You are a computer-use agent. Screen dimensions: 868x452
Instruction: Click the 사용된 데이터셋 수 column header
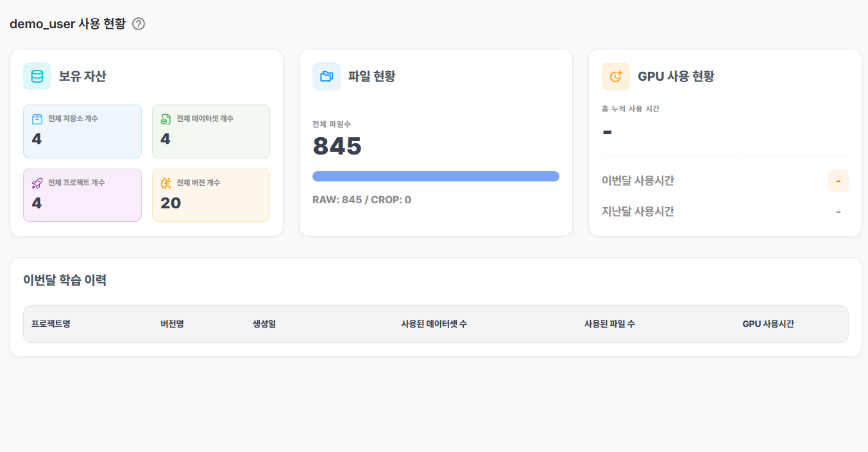[434, 324]
